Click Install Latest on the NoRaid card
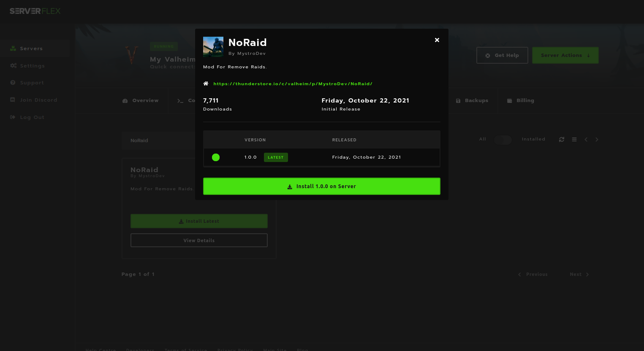This screenshot has width=644, height=351. 199,221
